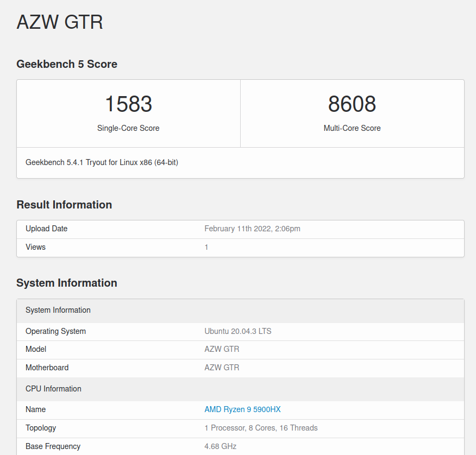Select the single-core score value 1583
Image resolution: width=476 pixels, height=455 pixels.
[x=128, y=104]
